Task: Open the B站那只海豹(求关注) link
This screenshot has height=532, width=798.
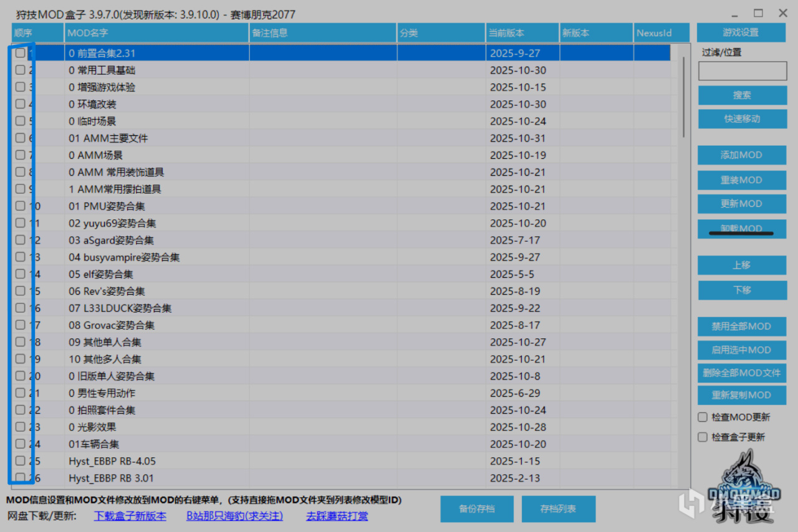Action: click(234, 516)
